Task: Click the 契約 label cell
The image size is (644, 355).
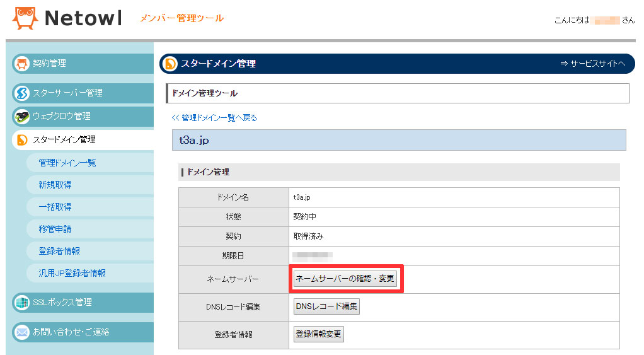Action: (233, 236)
